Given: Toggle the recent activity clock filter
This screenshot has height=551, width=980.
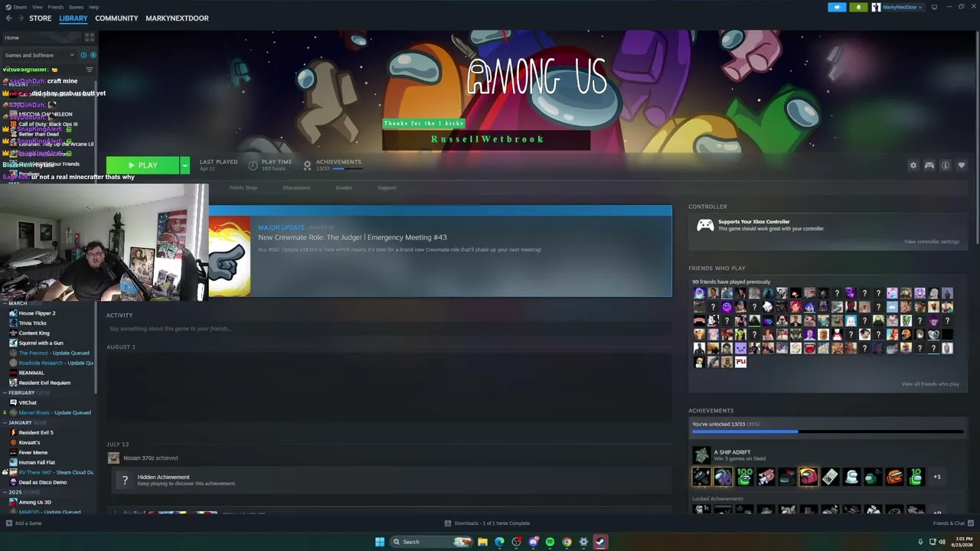Looking at the screenshot, I should [83, 55].
